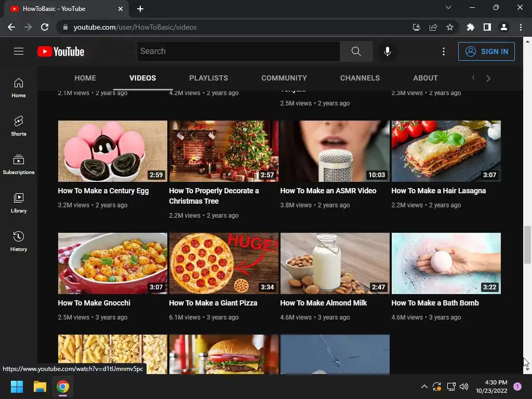Viewport: 532px width, 399px height.
Task: Click the ASMR microphone thumbnail
Action: coord(335,151)
